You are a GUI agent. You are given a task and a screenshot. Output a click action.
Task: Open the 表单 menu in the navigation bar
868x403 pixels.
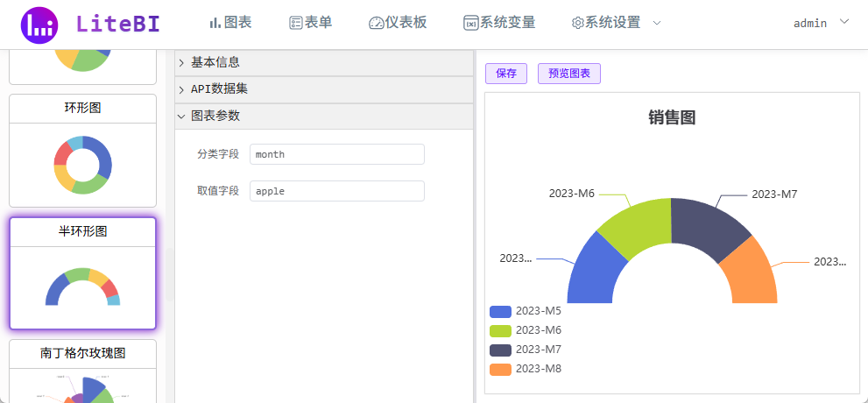click(x=310, y=23)
